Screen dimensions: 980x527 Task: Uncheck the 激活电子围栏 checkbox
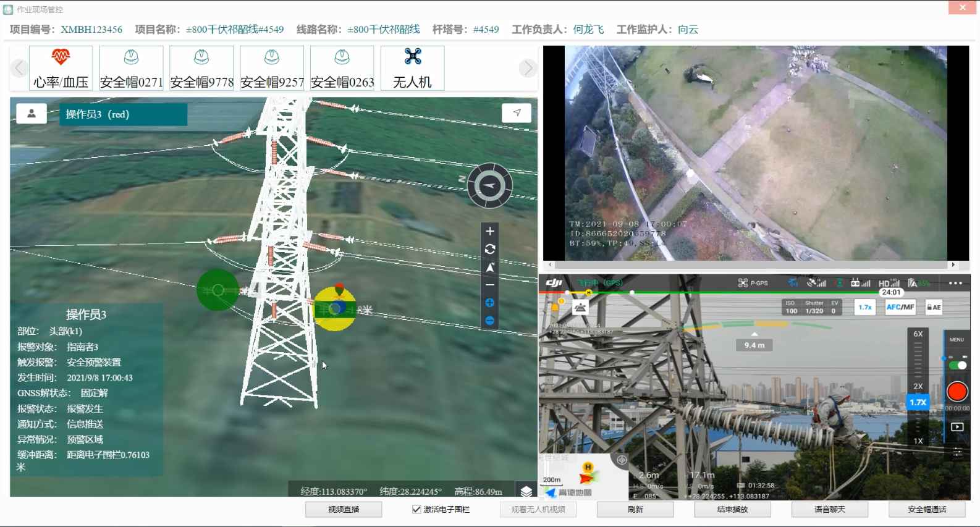click(416, 510)
